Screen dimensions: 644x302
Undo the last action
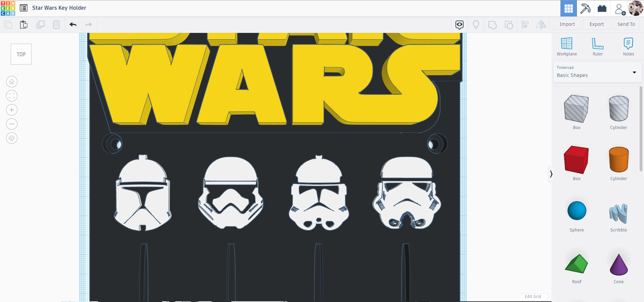click(73, 25)
